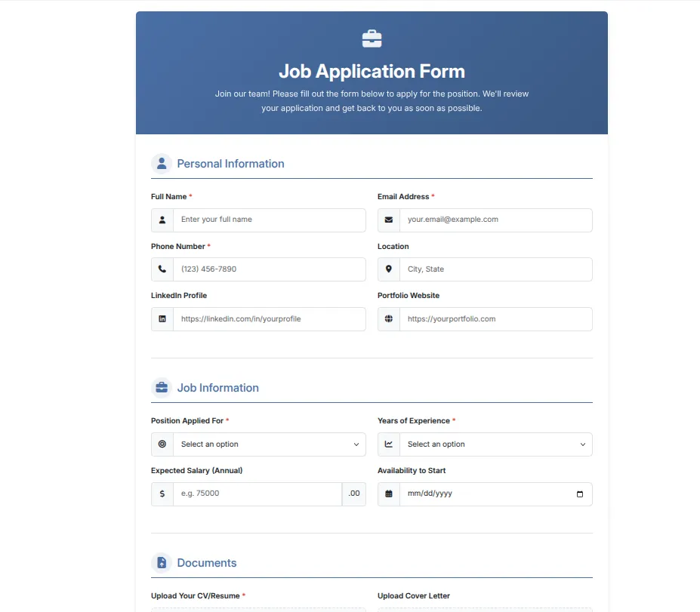Click the Job Information section heading
Viewport: 700px width, 612px height.
click(x=217, y=387)
